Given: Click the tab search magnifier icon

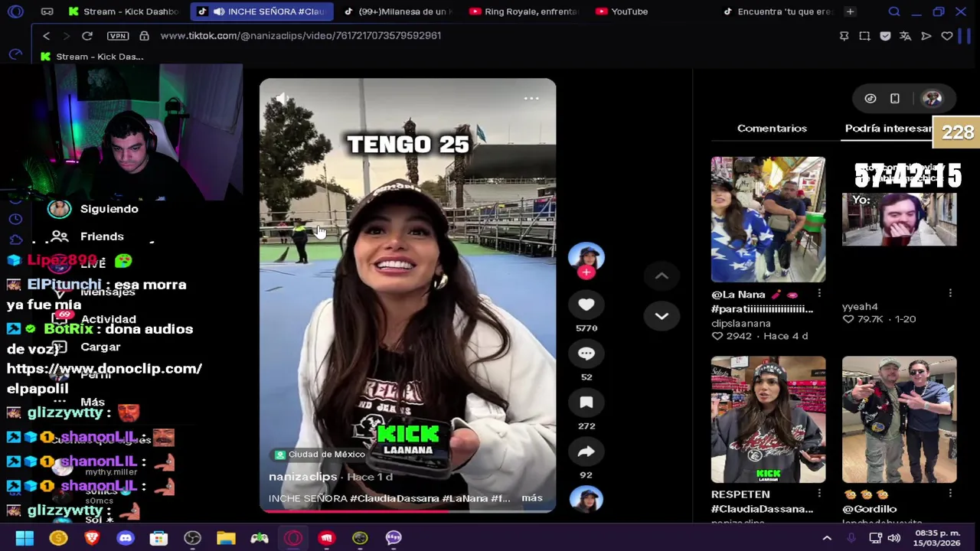Looking at the screenshot, I should (894, 11).
